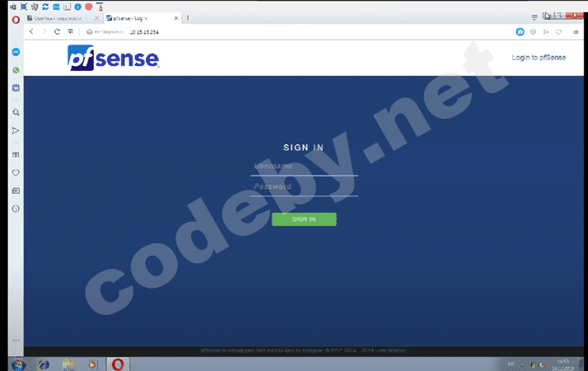This screenshot has width=588, height=371.
Task: Open My Flow arrow in sidebar
Action: 16,131
